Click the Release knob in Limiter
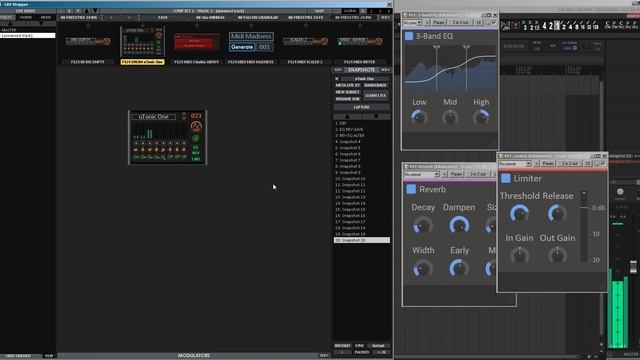 (557, 213)
